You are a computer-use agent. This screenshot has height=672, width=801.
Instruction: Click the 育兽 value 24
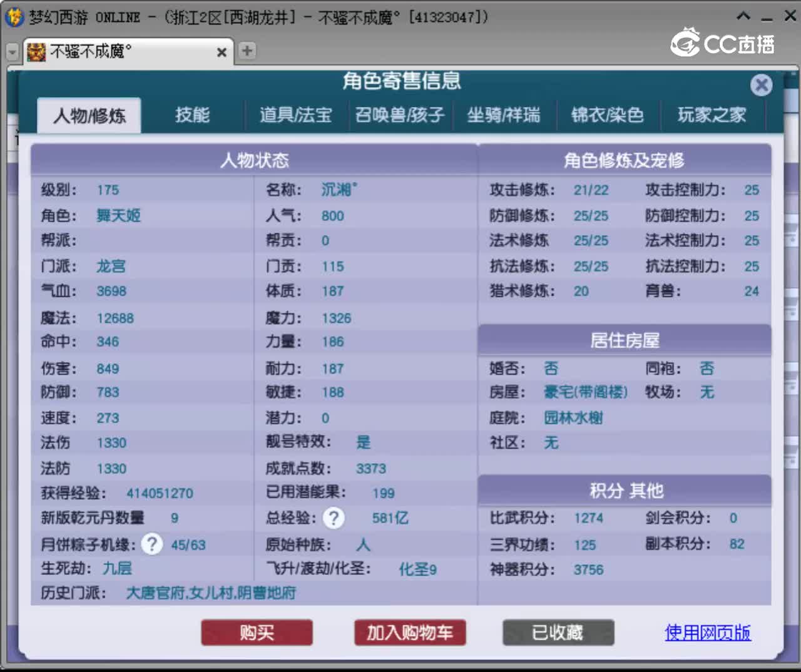[752, 292]
